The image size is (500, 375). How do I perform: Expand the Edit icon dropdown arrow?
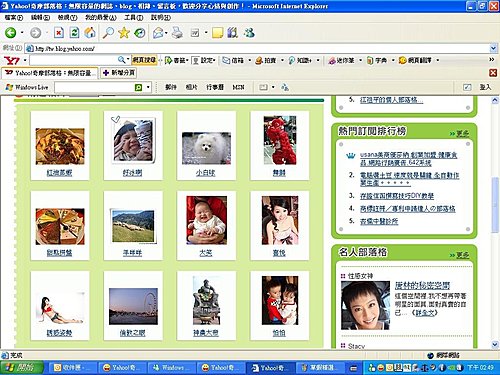point(206,33)
